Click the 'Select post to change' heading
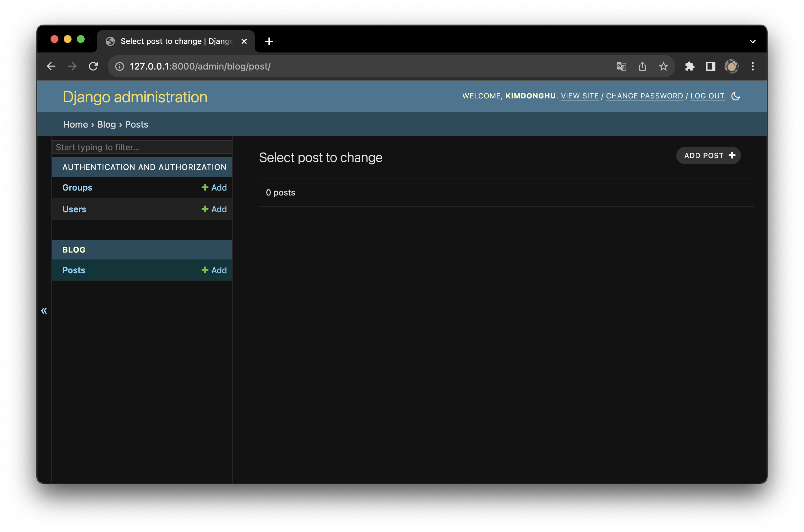 point(321,158)
